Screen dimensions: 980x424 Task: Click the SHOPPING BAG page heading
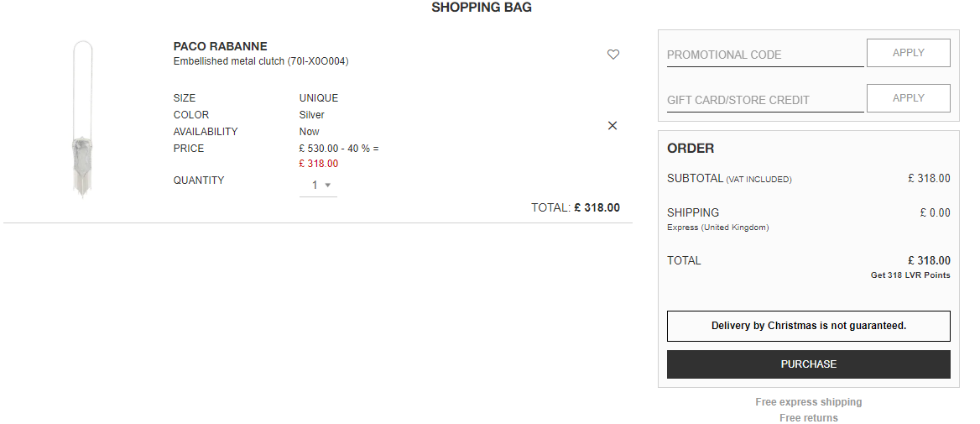(x=482, y=8)
